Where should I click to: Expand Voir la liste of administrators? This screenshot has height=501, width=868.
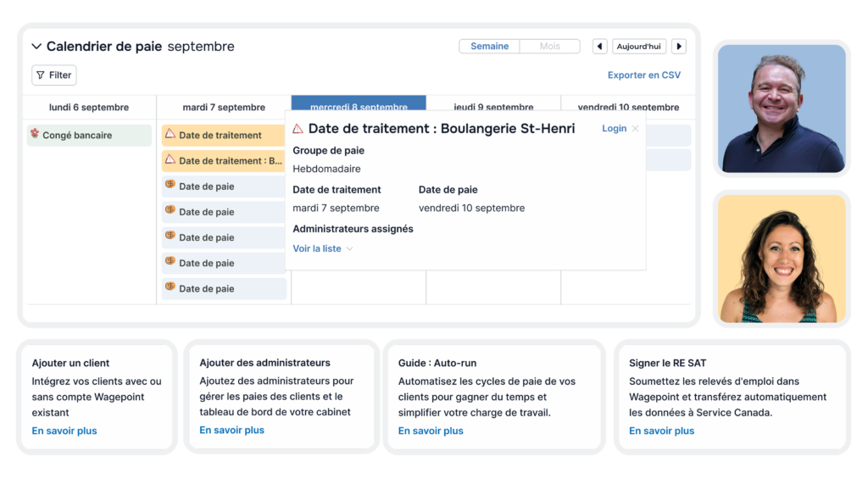[323, 248]
